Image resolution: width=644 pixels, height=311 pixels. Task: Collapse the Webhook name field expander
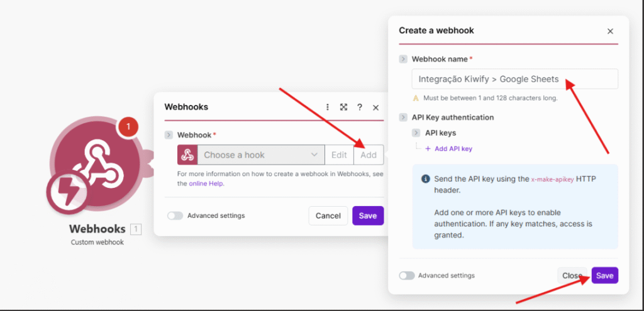click(x=403, y=59)
